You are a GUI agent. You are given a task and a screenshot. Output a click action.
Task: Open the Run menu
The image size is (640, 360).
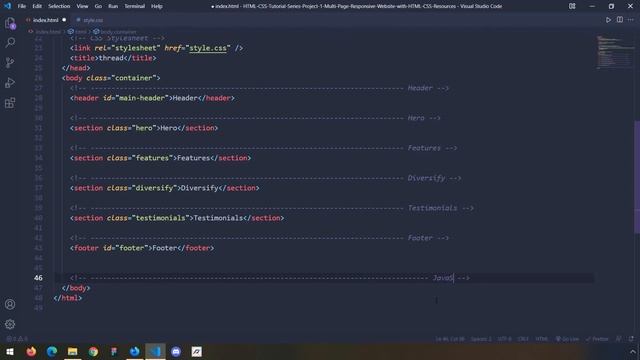pyautogui.click(x=113, y=6)
